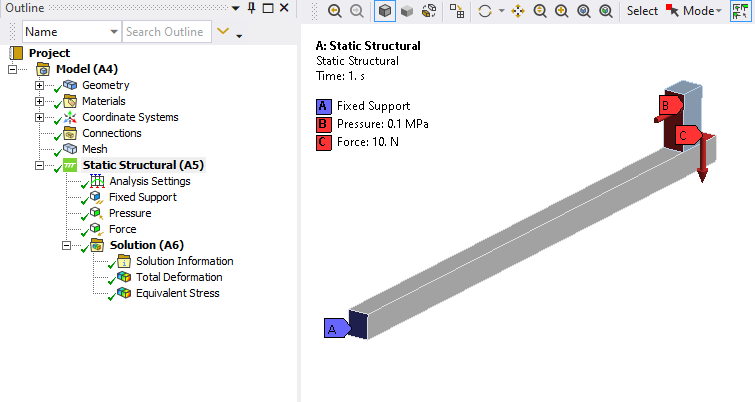This screenshot has height=402, width=755.
Task: Click the red C legend swatch for Force
Action: (324, 143)
